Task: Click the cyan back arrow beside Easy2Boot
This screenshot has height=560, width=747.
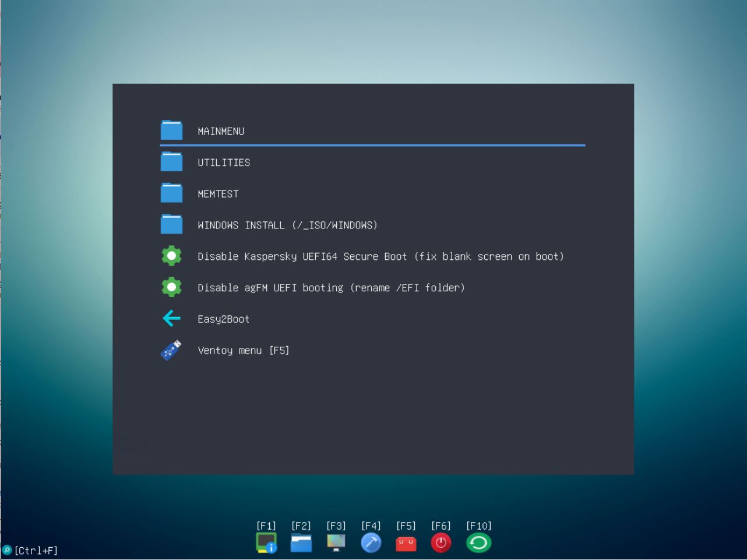Action: [171, 318]
